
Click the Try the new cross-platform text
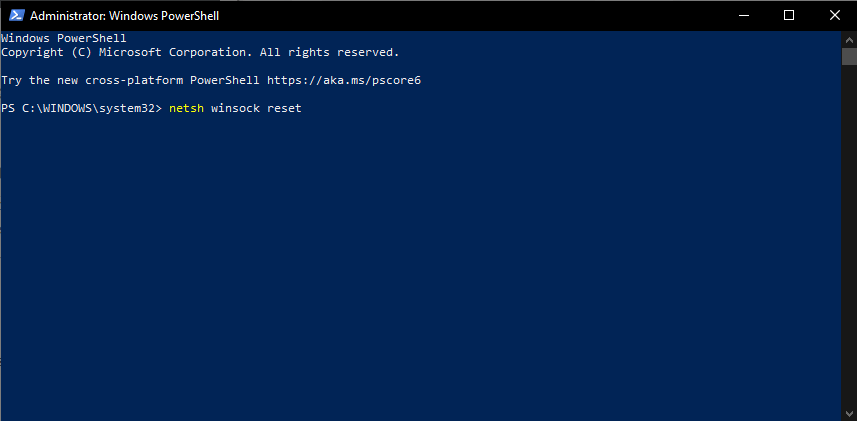(92, 80)
